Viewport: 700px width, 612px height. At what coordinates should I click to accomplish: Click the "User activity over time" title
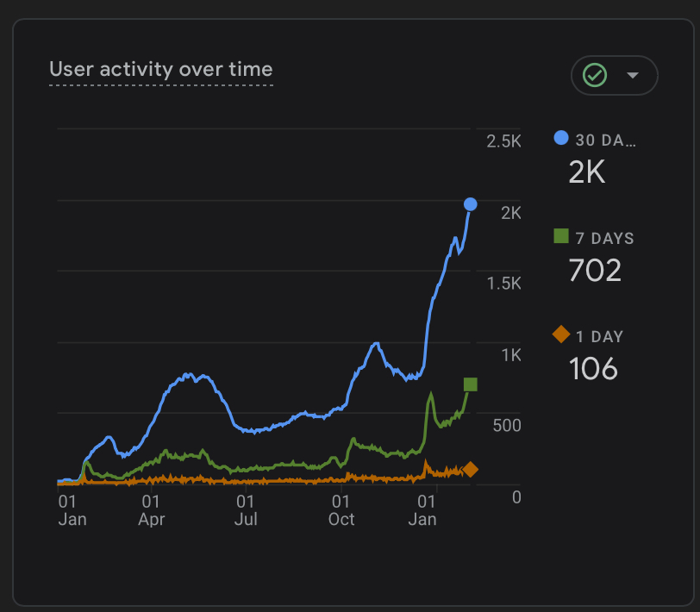tap(161, 70)
